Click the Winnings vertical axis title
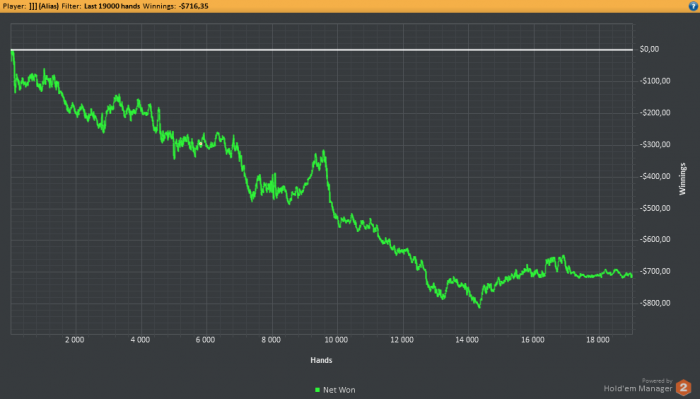 [682, 179]
